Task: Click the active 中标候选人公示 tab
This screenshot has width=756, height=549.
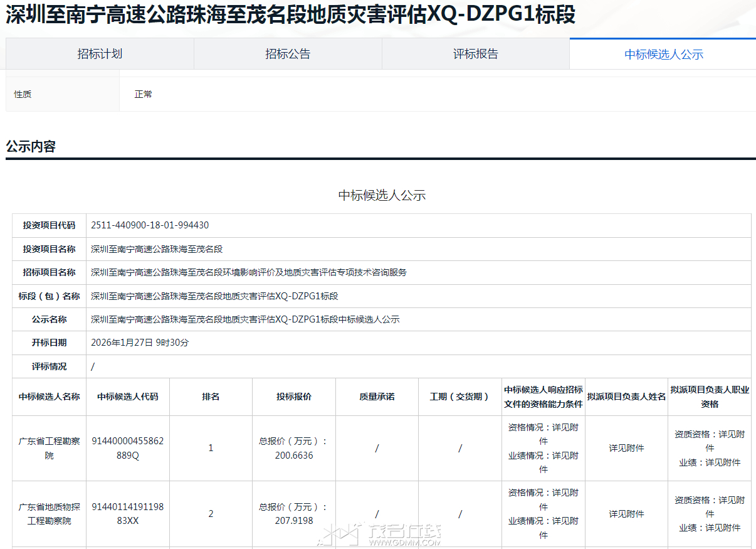Action: point(663,55)
